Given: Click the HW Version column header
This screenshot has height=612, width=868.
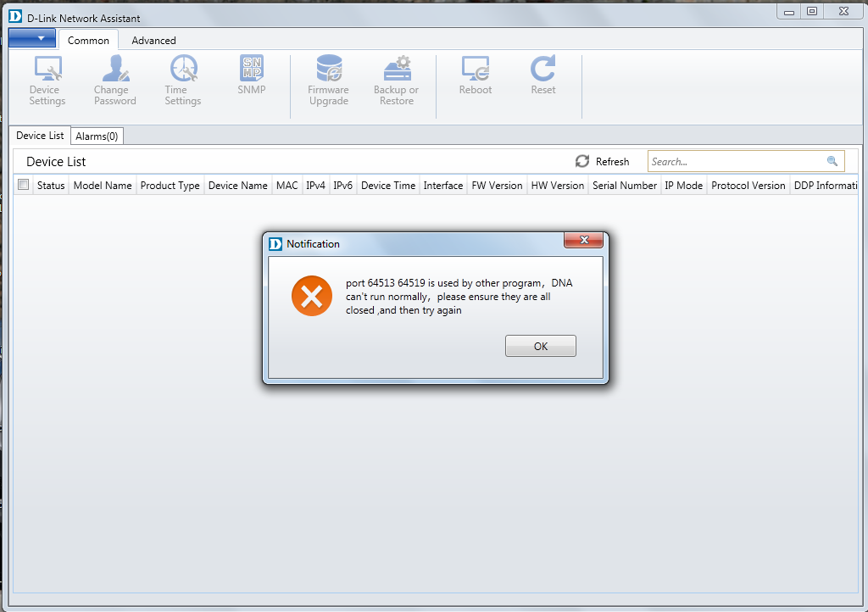Looking at the screenshot, I should click(558, 186).
